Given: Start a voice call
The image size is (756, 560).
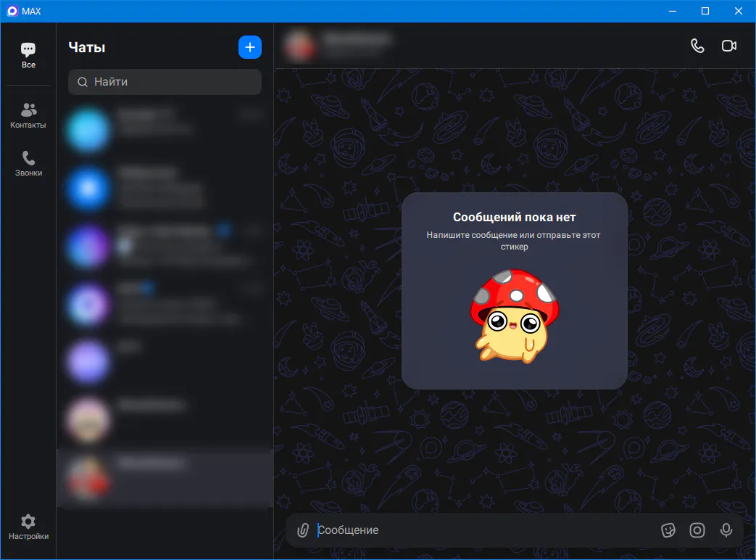Looking at the screenshot, I should pos(697,46).
